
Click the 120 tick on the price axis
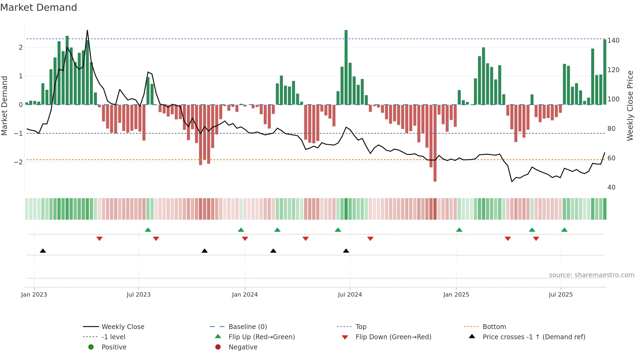pyautogui.click(x=613, y=70)
